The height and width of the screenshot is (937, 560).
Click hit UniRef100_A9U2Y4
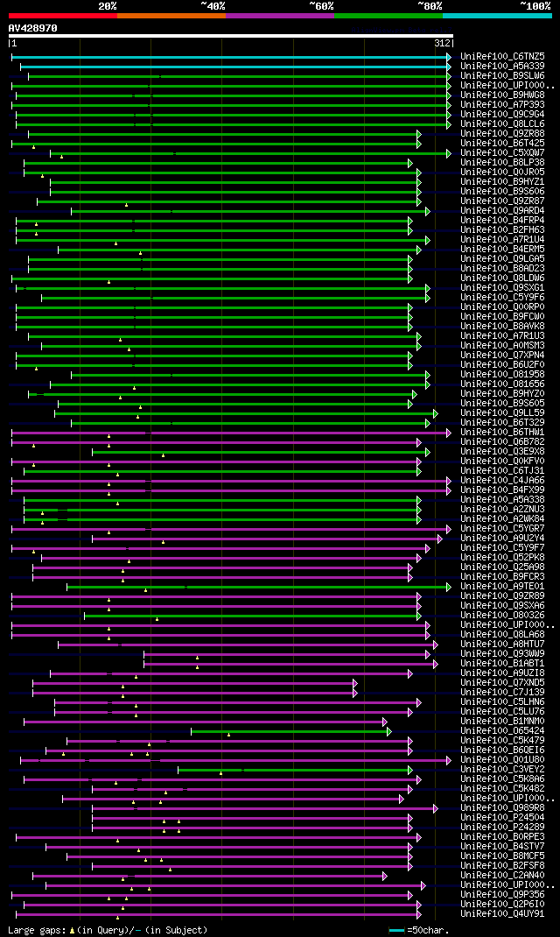coord(502,539)
